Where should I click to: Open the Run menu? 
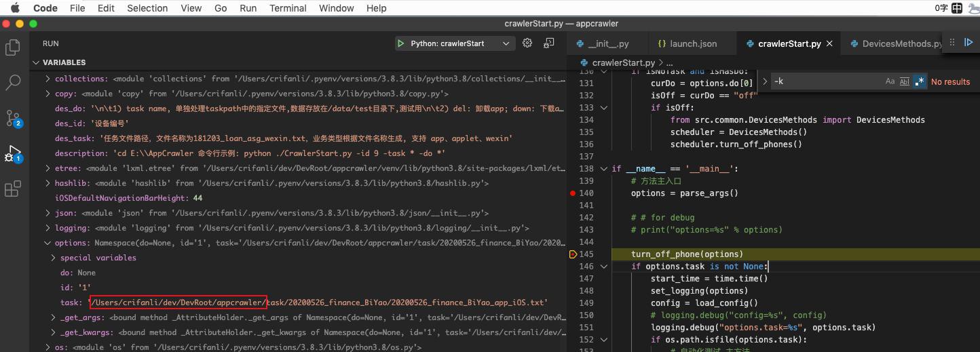(248, 8)
